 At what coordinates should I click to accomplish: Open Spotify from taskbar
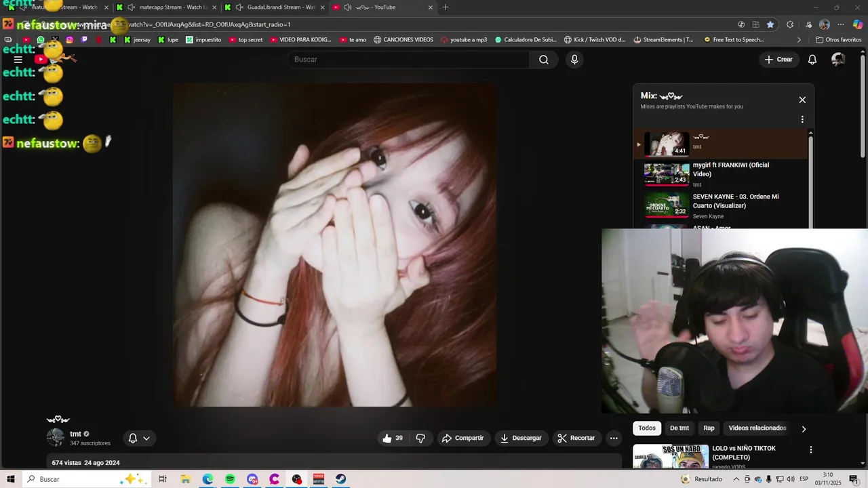[x=230, y=479]
